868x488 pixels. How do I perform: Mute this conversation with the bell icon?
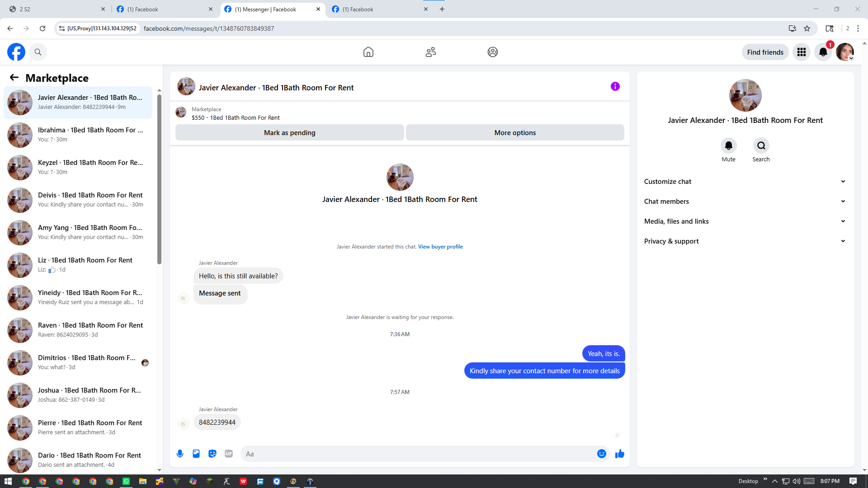point(729,145)
